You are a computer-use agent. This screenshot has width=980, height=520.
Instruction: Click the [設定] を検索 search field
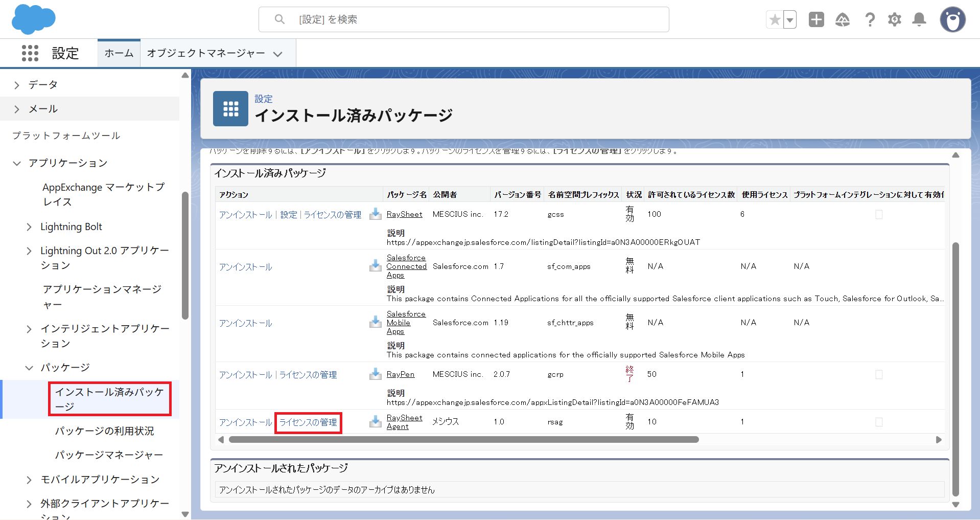click(x=463, y=19)
